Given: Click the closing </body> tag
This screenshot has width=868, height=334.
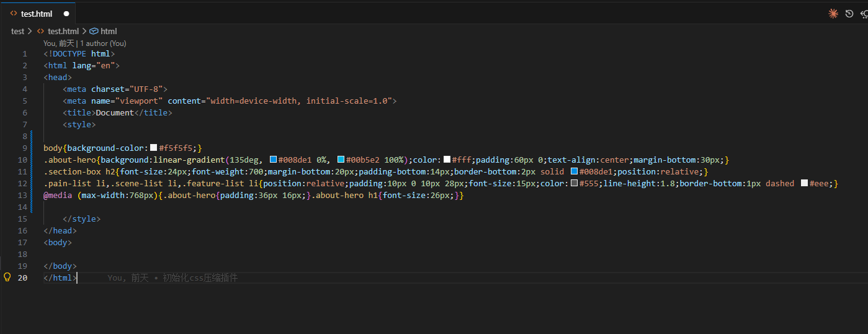Looking at the screenshot, I should 60,266.
